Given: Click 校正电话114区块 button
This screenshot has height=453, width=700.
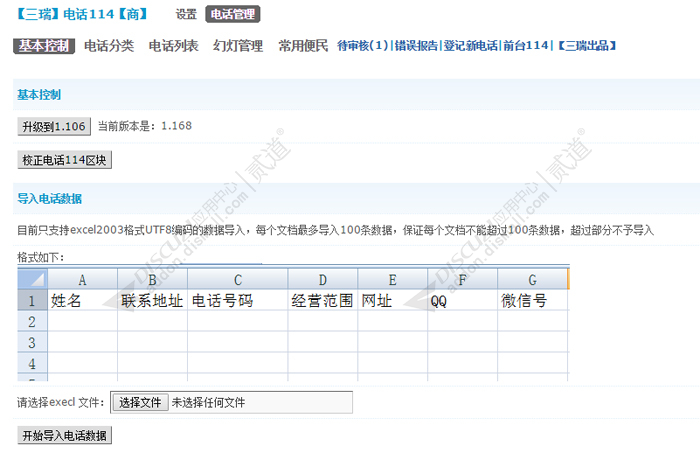Looking at the screenshot, I should (x=64, y=160).
